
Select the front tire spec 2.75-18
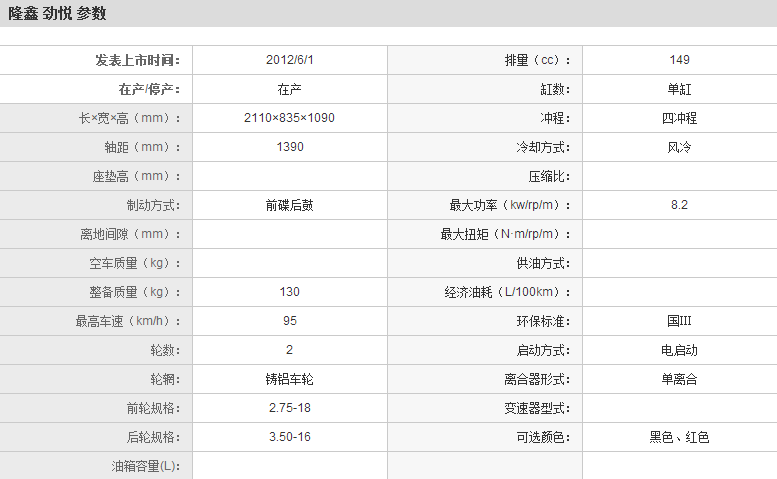[289, 408]
